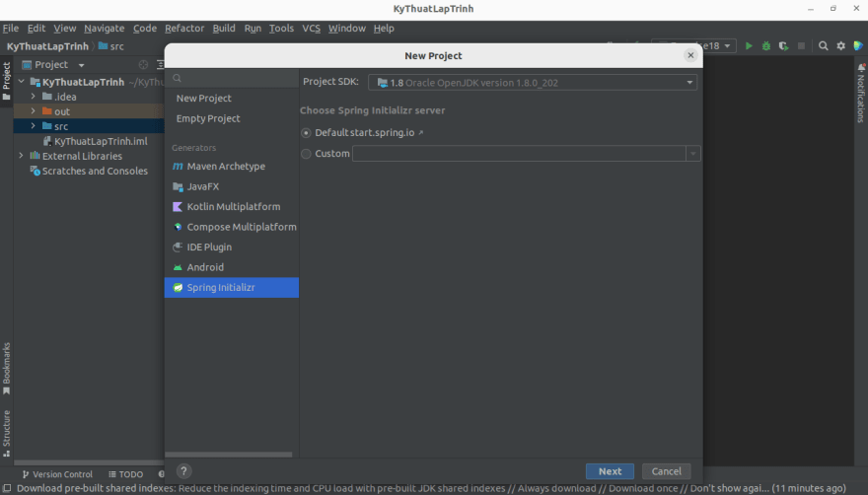Click the Debug bug icon

tap(766, 46)
